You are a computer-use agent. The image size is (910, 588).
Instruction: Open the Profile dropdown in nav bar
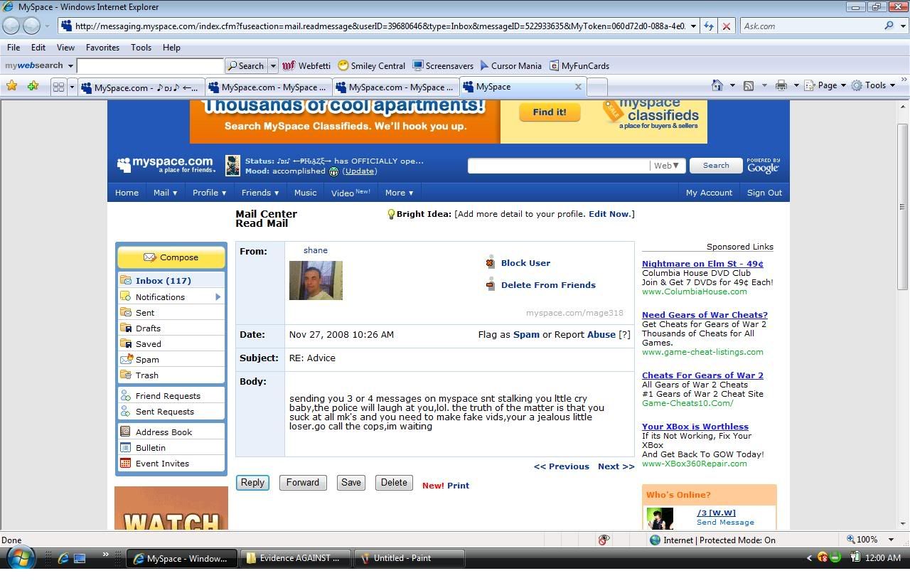pos(209,193)
